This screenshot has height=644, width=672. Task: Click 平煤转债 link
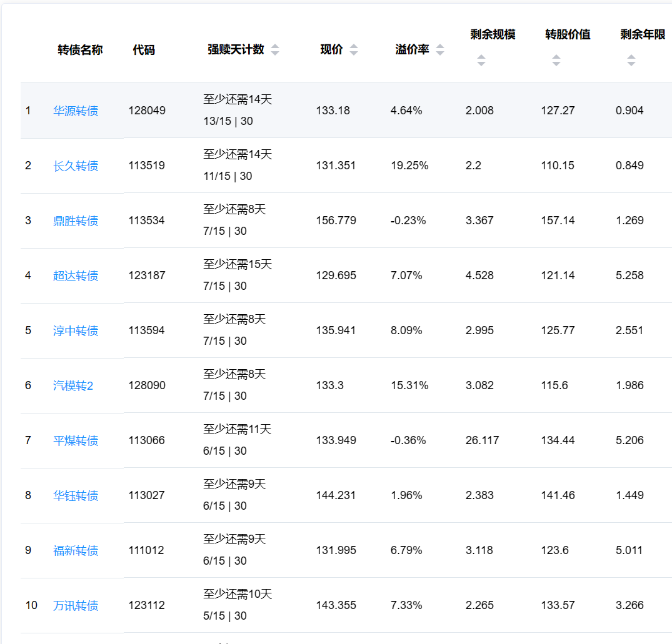(76, 441)
